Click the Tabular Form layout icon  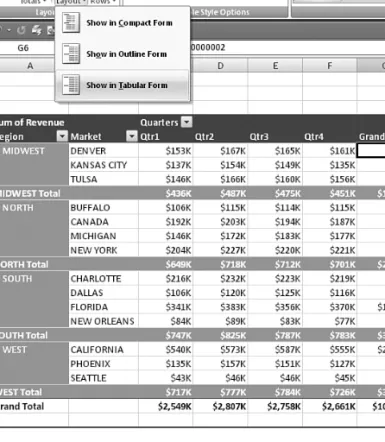[71, 85]
